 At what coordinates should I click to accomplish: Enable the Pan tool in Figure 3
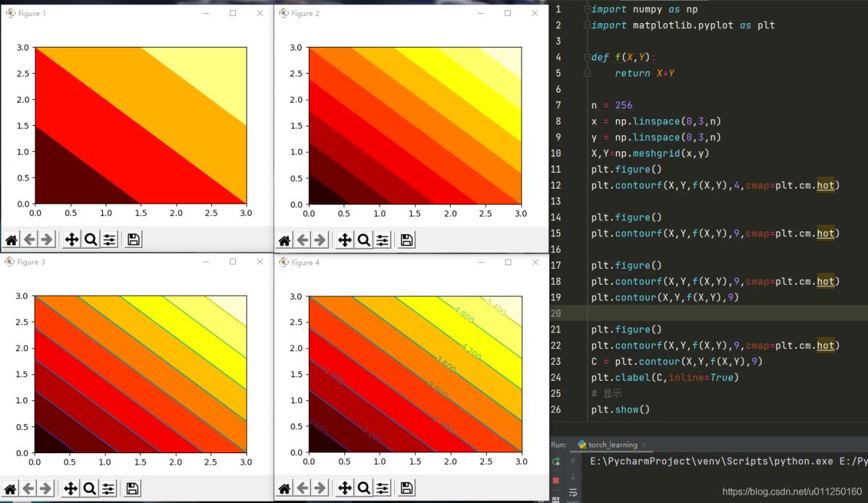click(x=71, y=489)
